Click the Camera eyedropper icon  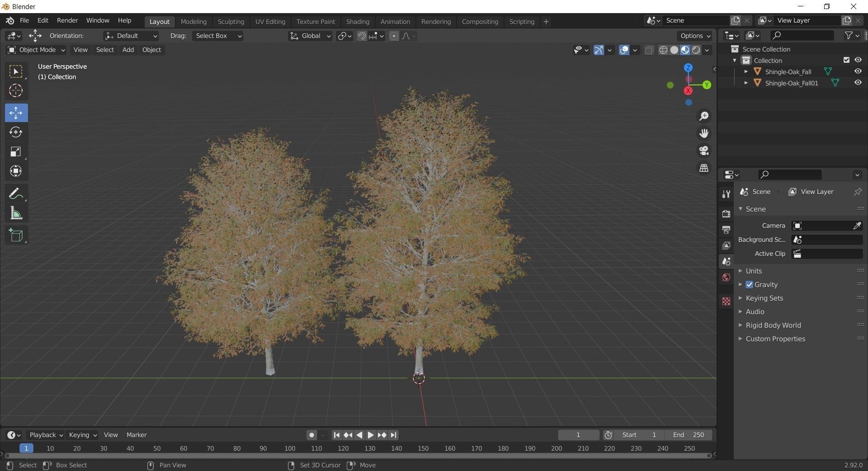857,226
